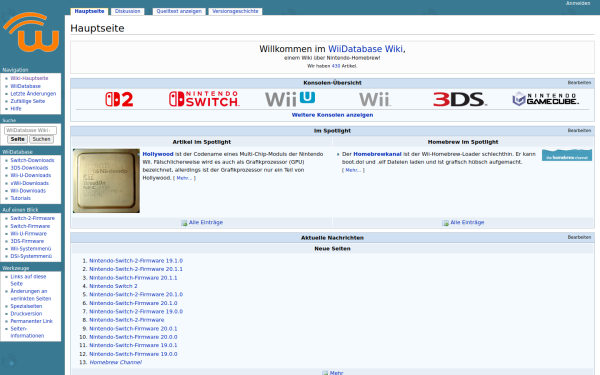This screenshot has height=375, width=600.
Task: Click the article count number link
Action: 336,66
